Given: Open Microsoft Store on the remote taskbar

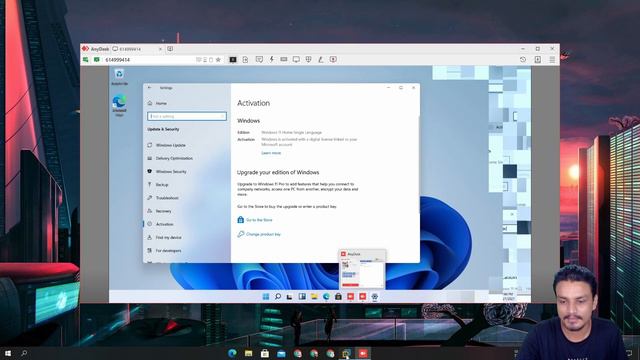Looking at the screenshot, I should pos(338,296).
